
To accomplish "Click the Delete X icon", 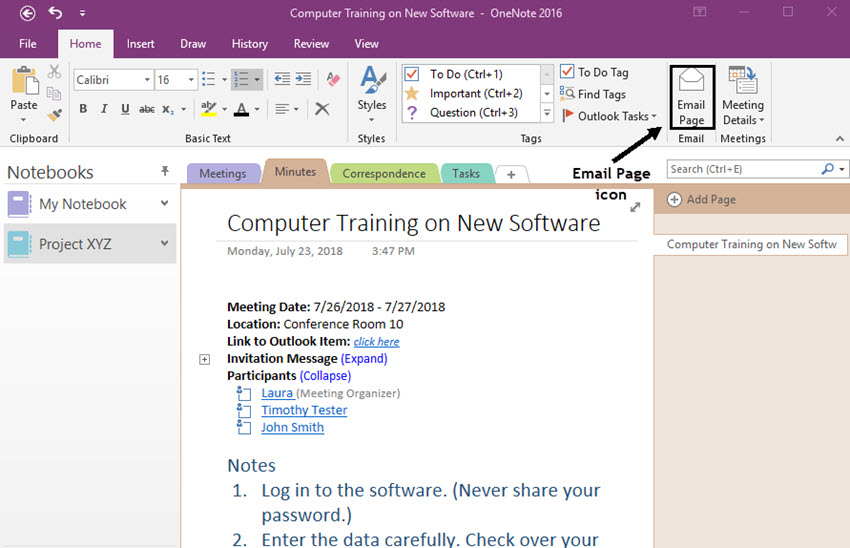I will click(x=322, y=109).
